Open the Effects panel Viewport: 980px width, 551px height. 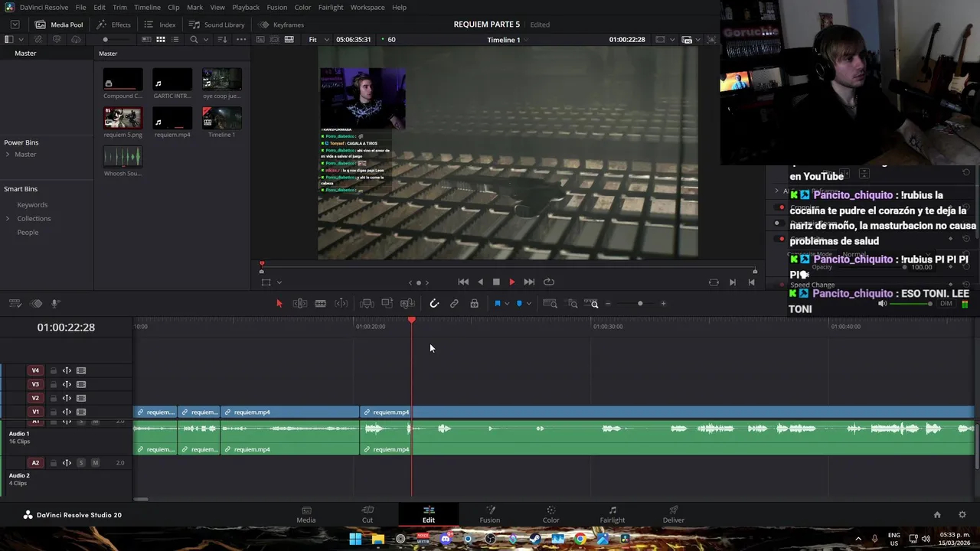pyautogui.click(x=113, y=24)
